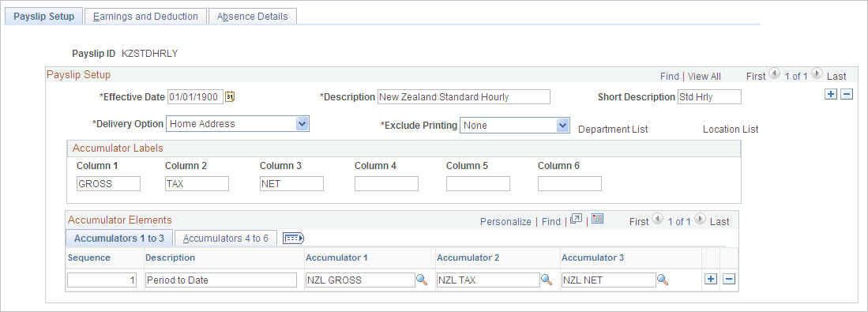This screenshot has width=868, height=312.
Task: Click Column 2 label field TAX
Action: point(197,184)
